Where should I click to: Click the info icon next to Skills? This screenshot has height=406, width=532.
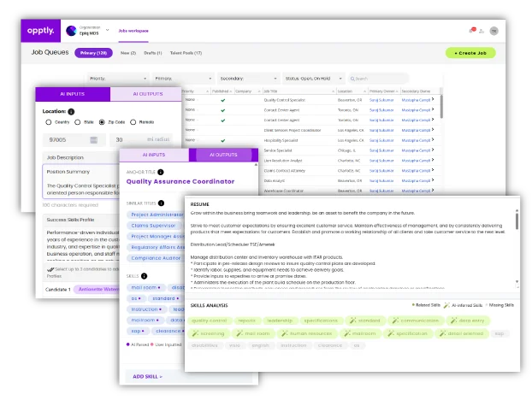point(145,276)
